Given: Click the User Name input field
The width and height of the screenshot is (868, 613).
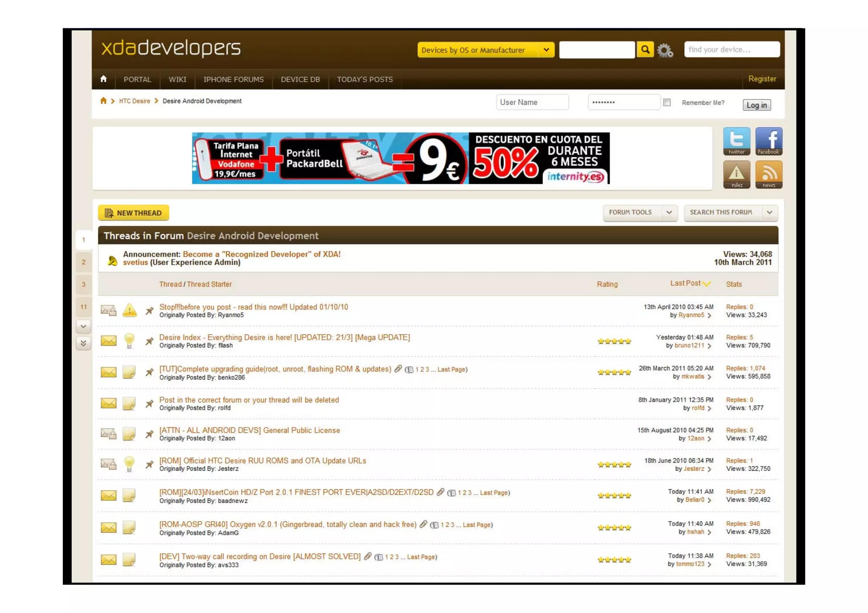Looking at the screenshot, I should point(532,102).
